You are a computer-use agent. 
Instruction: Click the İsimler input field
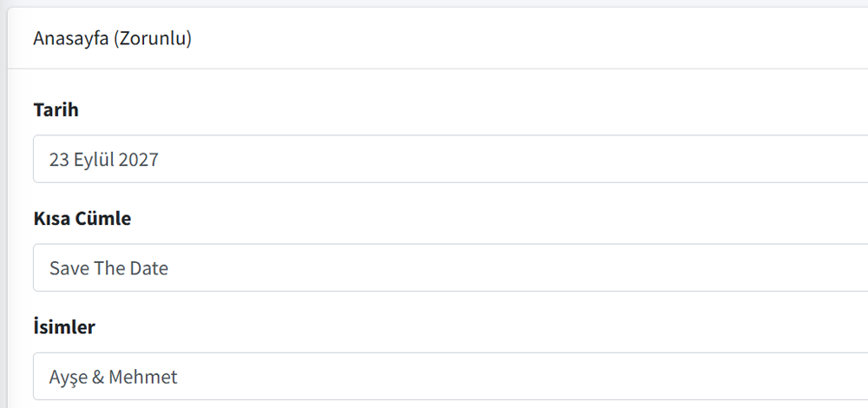point(451,377)
